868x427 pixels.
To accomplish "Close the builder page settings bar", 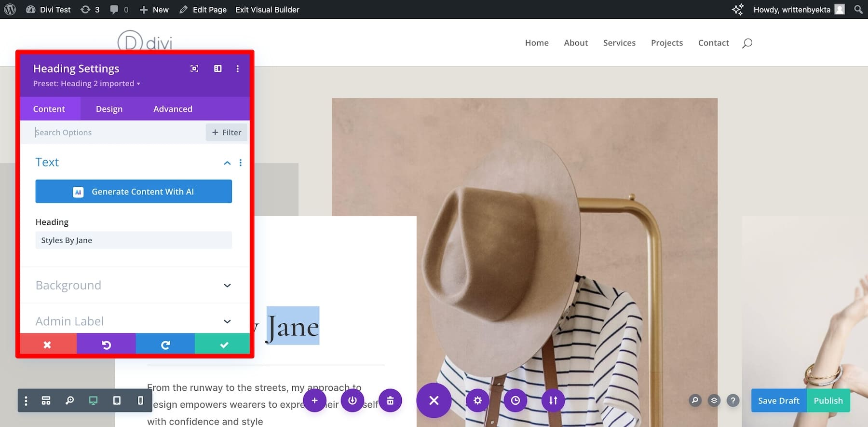I will tap(434, 400).
